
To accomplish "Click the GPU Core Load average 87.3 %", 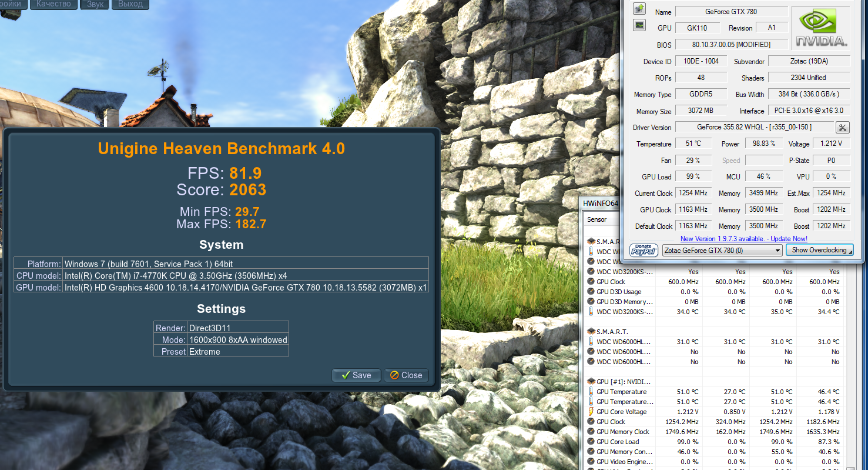I will pos(829,442).
